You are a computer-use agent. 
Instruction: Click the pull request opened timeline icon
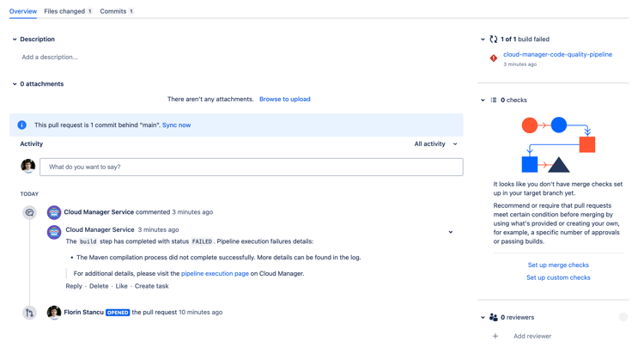tap(29, 313)
